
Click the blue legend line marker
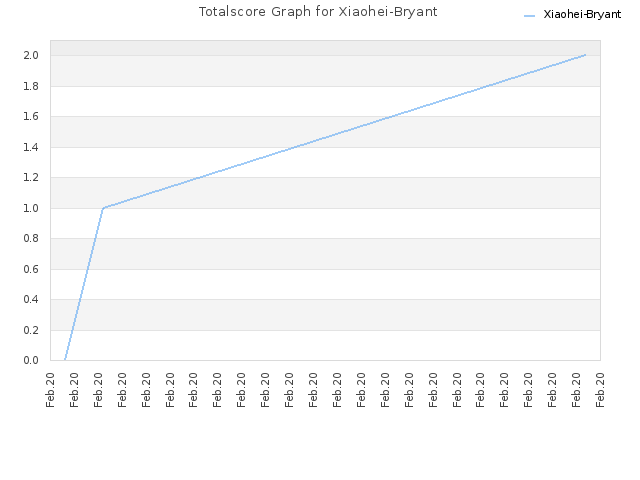pos(529,16)
